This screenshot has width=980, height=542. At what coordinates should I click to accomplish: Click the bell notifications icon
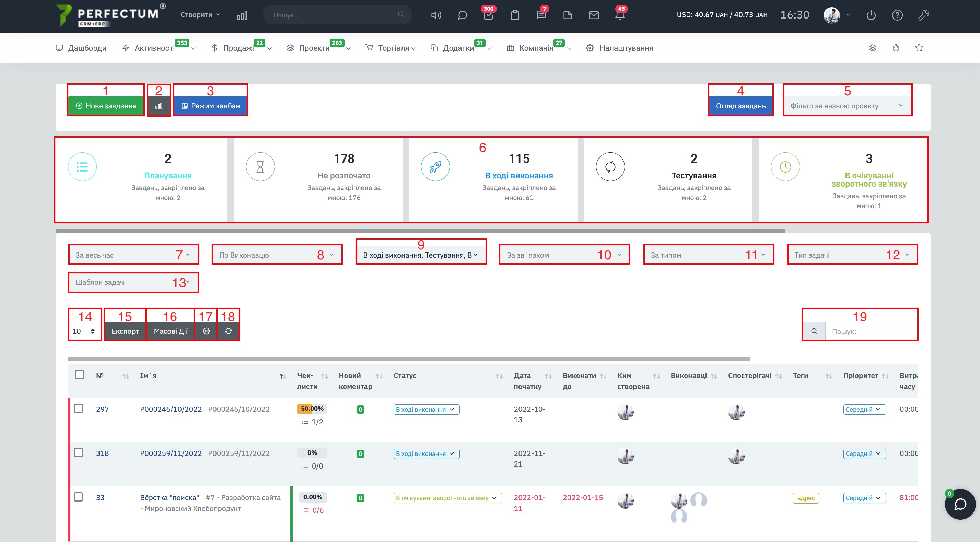click(620, 15)
